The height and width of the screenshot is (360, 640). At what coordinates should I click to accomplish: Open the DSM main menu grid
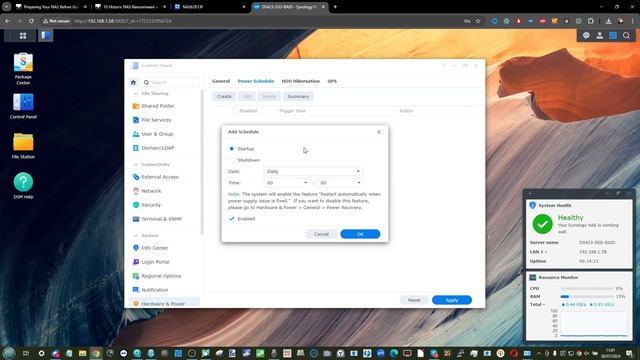(23, 36)
